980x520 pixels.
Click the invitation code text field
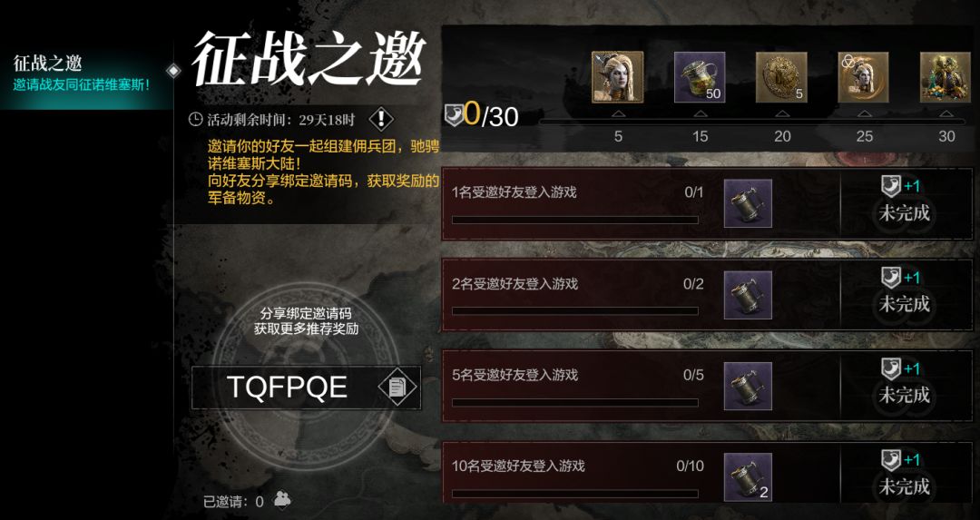(x=307, y=388)
